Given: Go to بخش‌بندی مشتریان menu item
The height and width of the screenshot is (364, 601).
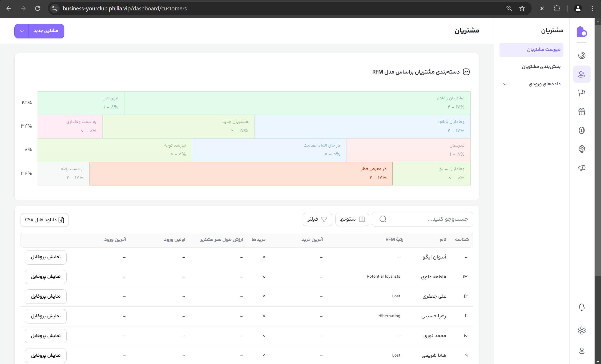Looking at the screenshot, I should [541, 67].
